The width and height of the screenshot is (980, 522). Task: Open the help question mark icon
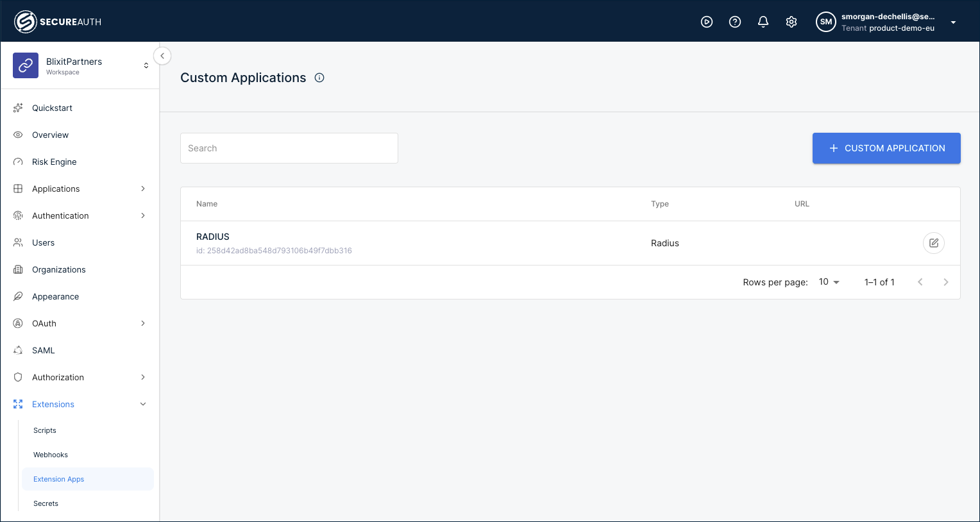[x=735, y=22]
